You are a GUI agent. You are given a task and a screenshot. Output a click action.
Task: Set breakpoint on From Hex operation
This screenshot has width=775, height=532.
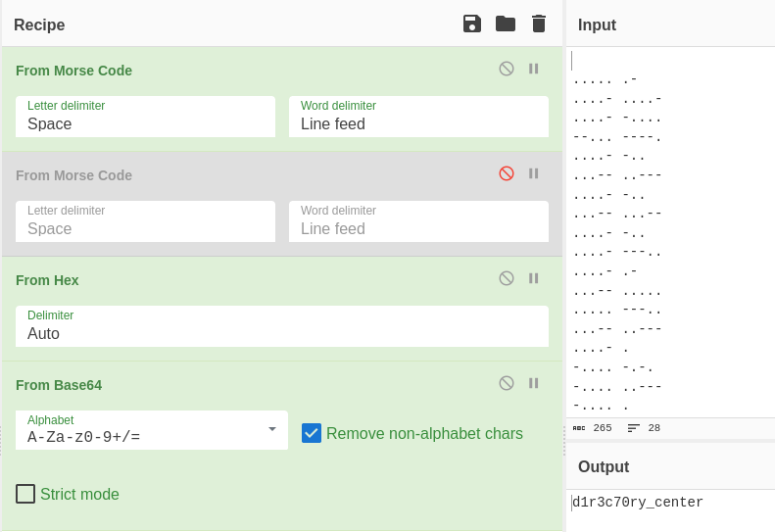pos(534,278)
